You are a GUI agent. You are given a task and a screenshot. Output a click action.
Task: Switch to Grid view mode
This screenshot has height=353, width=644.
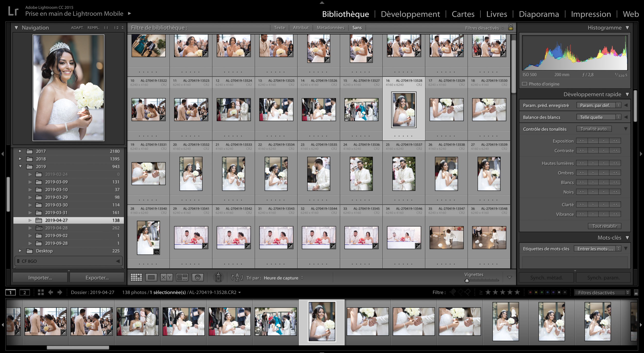tap(136, 277)
